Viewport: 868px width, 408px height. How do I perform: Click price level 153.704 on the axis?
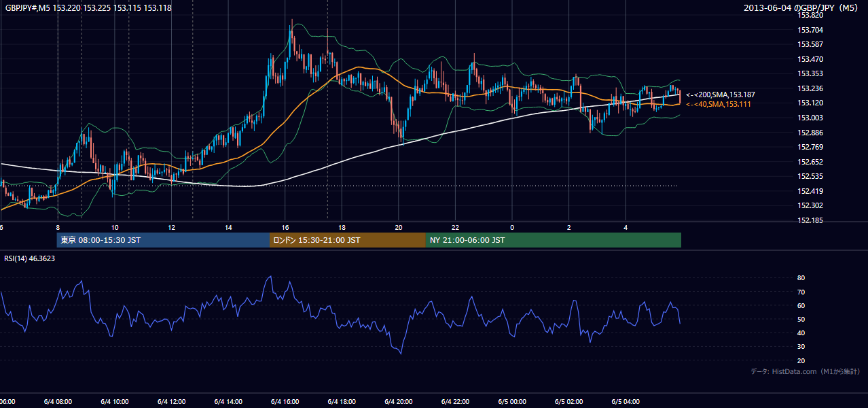810,30
